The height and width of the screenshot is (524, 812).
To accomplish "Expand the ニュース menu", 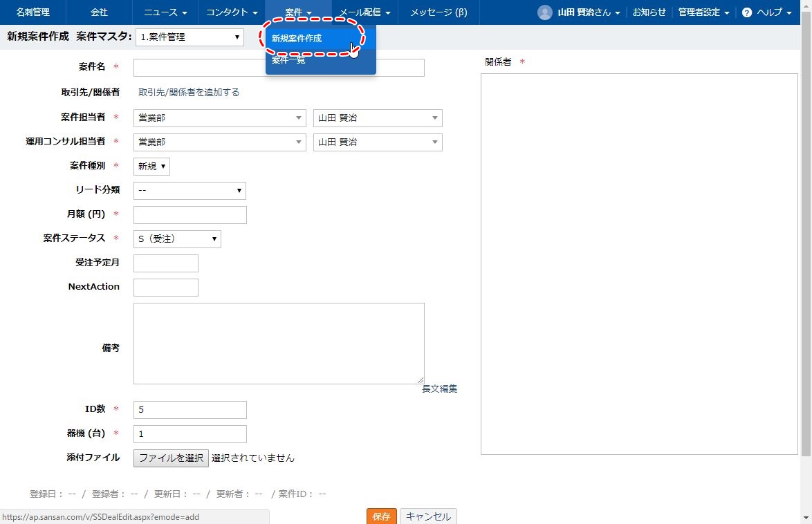I will pyautogui.click(x=166, y=12).
